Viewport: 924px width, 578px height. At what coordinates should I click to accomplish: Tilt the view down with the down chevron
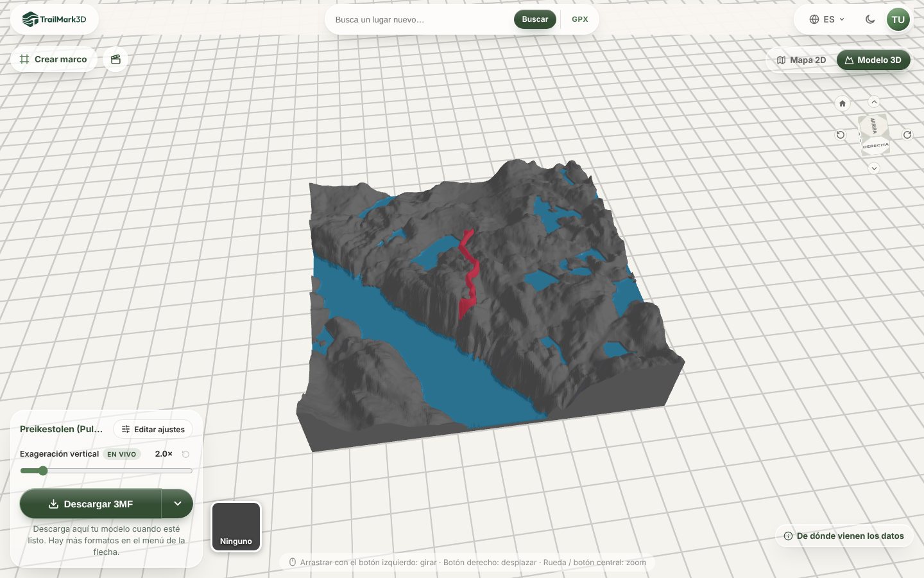tap(874, 168)
